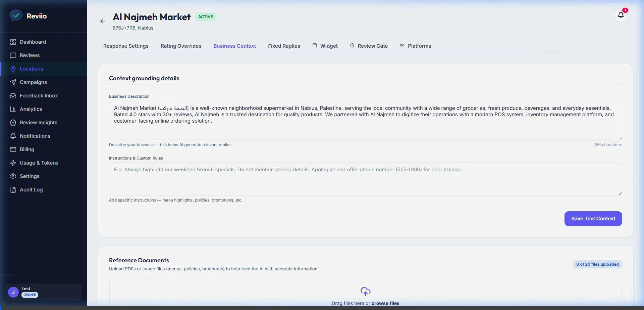Switch to the Response Settings tab
The width and height of the screenshot is (644, 310).
pyautogui.click(x=126, y=46)
